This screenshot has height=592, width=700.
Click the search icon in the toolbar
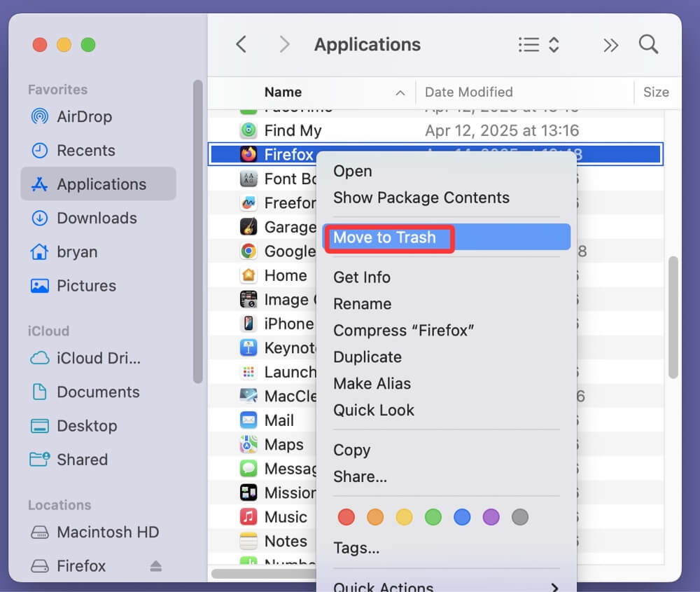(x=647, y=44)
